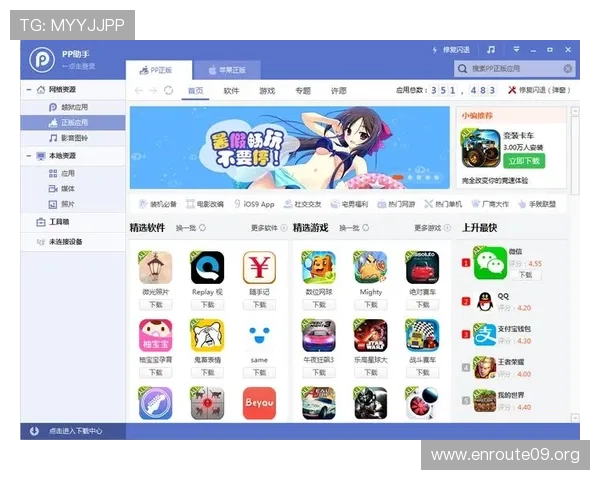Select the QQ penguin icon
600x480 pixels.
(x=485, y=301)
